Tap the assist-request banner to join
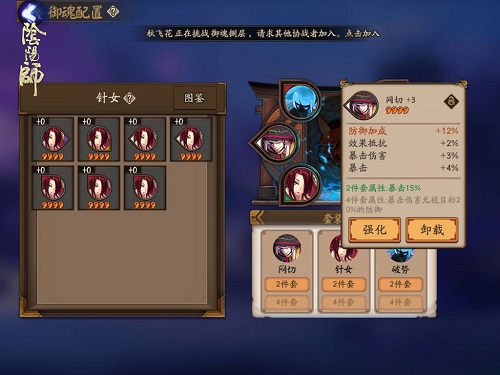The image size is (500, 375). [x=263, y=33]
